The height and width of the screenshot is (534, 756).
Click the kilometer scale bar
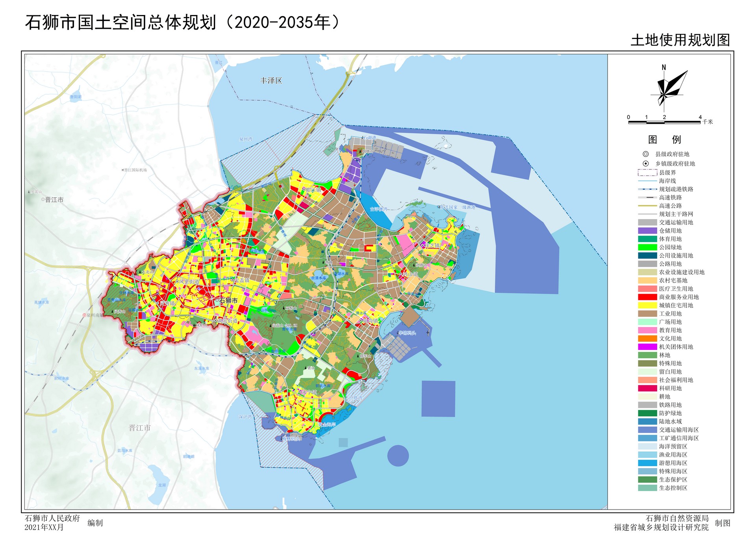tap(664, 122)
